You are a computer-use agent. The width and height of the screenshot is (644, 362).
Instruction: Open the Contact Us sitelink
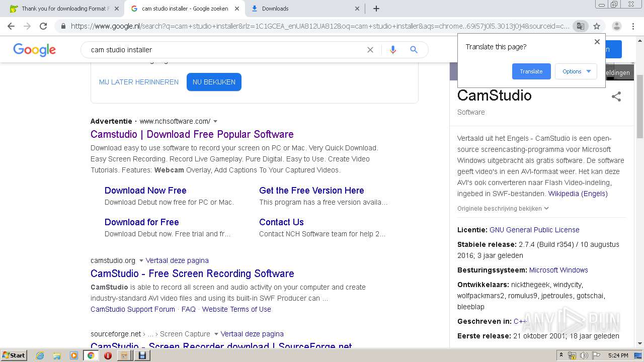tap(281, 222)
